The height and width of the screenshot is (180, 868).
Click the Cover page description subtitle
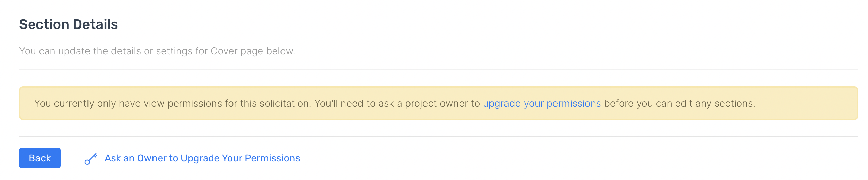(x=157, y=51)
